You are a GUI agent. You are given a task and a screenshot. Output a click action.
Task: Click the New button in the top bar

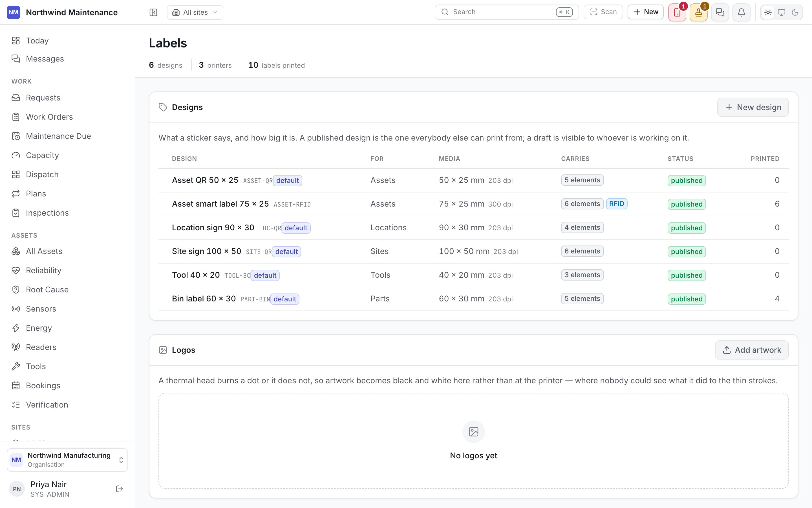[646, 12]
